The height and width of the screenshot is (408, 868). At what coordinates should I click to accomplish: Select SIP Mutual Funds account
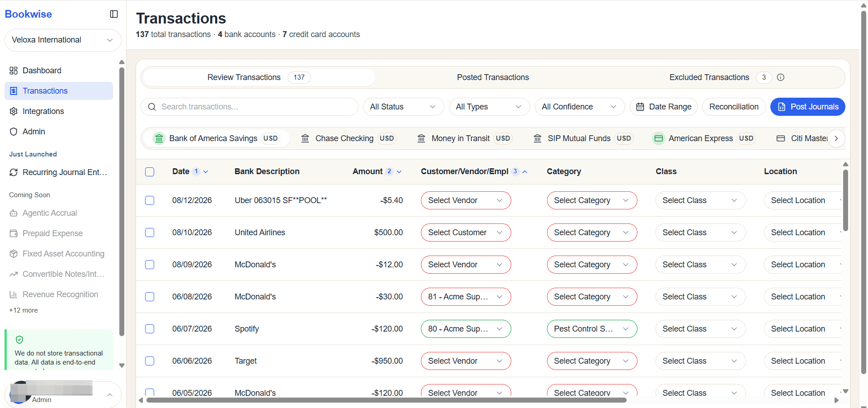(583, 138)
